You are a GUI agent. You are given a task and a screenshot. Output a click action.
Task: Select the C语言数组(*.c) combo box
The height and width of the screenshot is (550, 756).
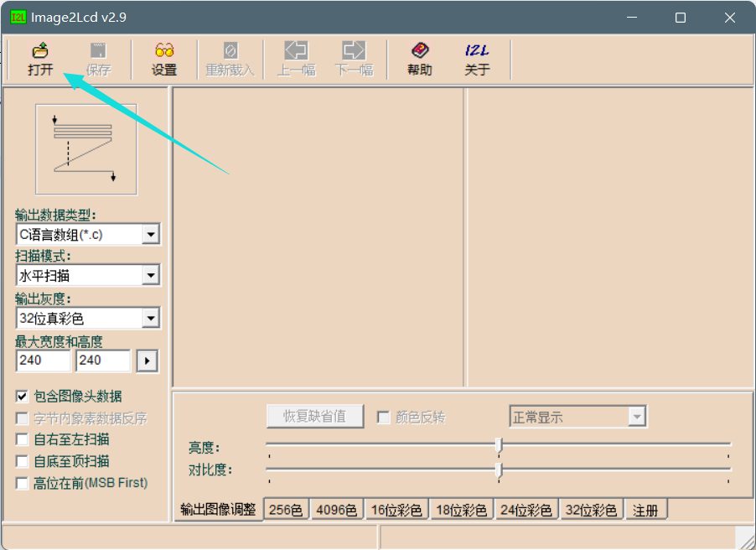pos(88,235)
